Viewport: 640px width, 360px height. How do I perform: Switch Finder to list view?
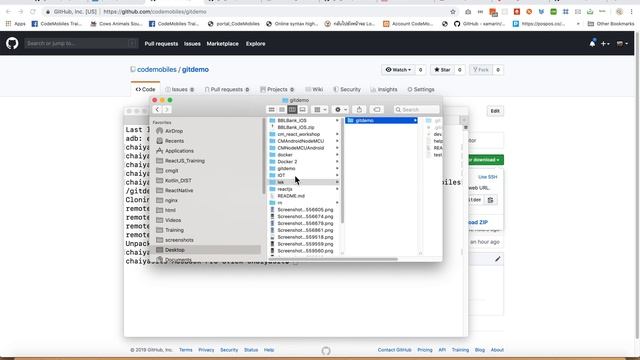point(282,109)
